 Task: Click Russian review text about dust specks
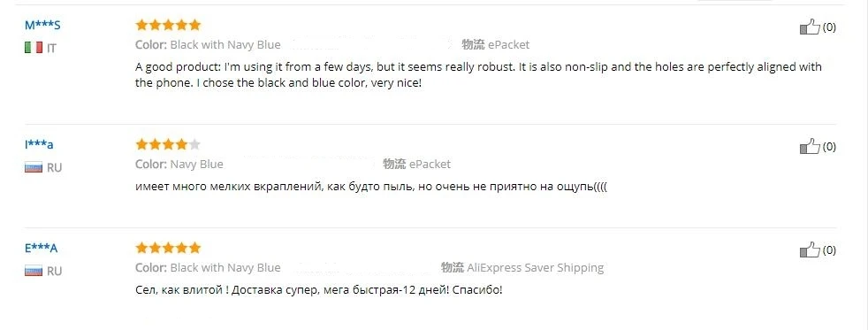coord(371,188)
